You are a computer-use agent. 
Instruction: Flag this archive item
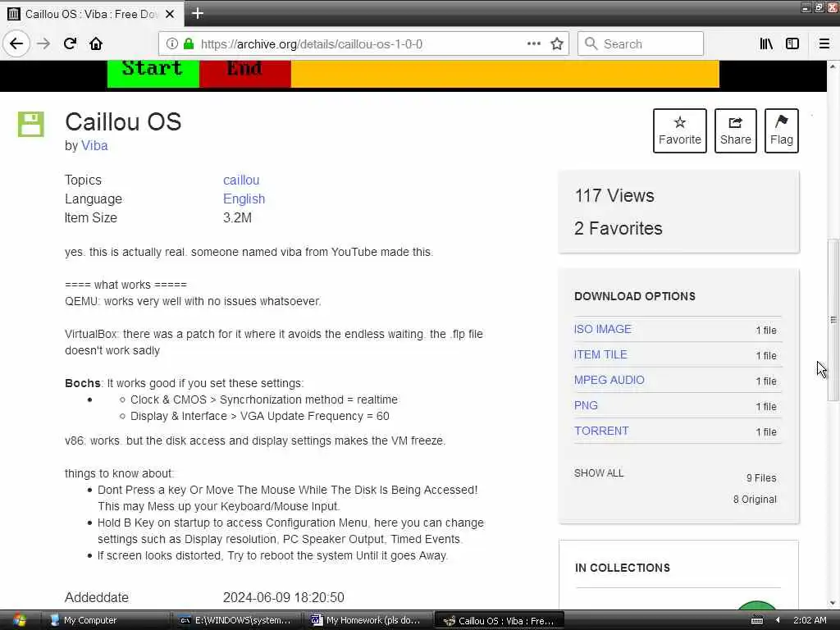[782, 130]
